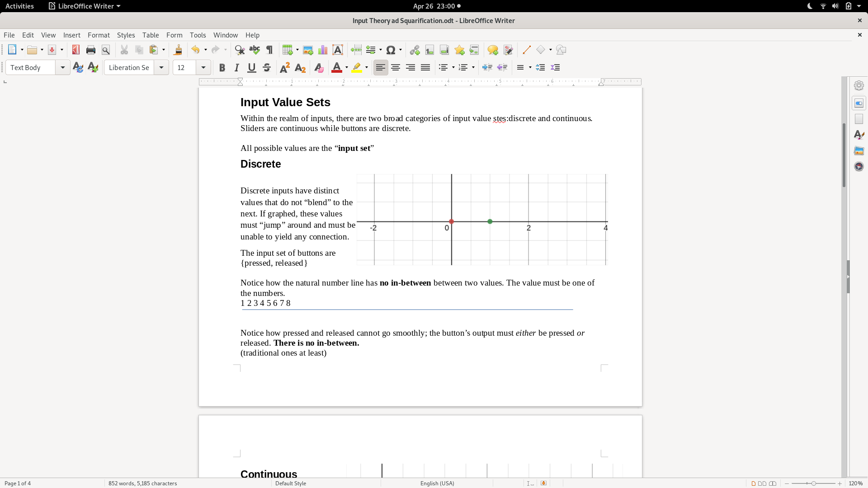Toggle Underline formatting
This screenshot has width=868, height=488.
pos(252,68)
